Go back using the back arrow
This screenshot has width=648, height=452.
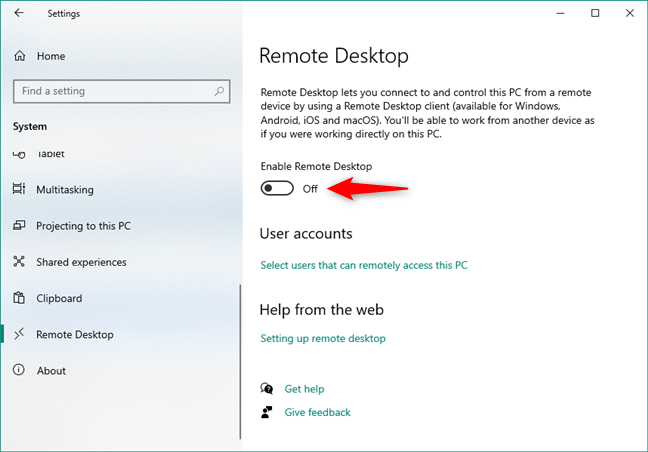pyautogui.click(x=19, y=13)
